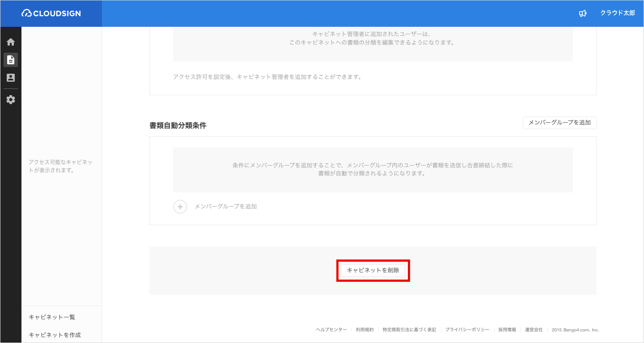Screen dimensions: 644x343
Task: Click the announcements megaphone icon
Action: (x=582, y=13)
